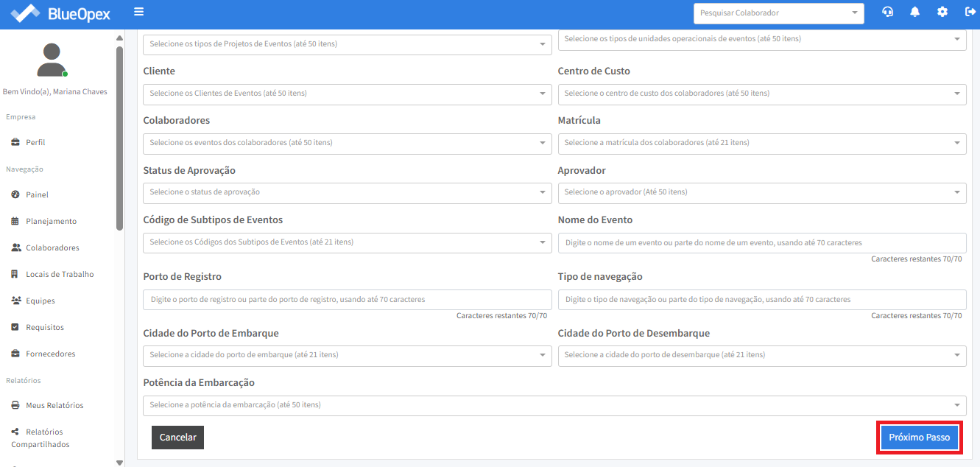Click the Equipes group icon
Screen dimensions: 980x467
point(16,301)
